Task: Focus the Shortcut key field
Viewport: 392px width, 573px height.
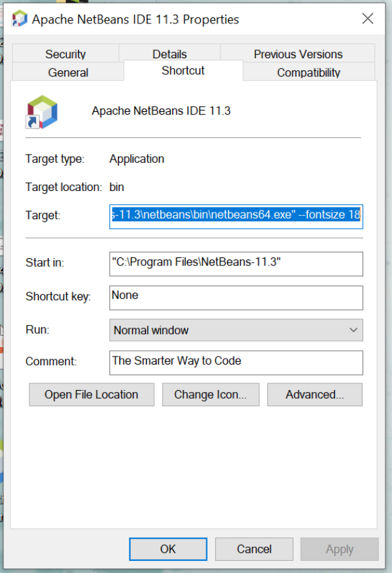Action: pyautogui.click(x=236, y=298)
